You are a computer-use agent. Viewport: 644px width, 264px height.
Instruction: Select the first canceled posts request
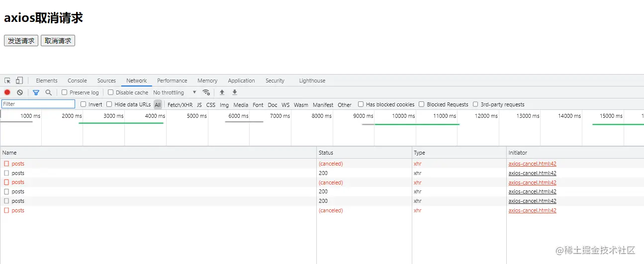(322, 164)
